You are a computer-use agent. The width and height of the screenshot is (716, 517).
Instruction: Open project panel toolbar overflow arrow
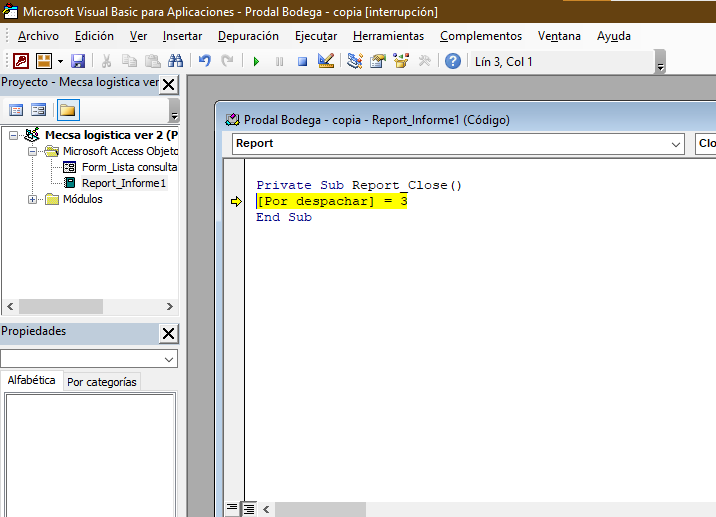coord(174,111)
